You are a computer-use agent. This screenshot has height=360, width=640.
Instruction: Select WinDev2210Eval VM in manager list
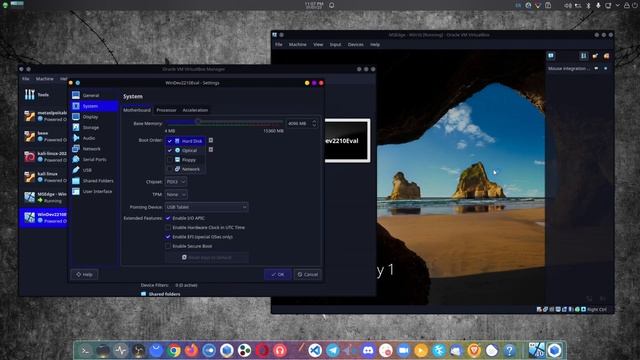[44, 218]
